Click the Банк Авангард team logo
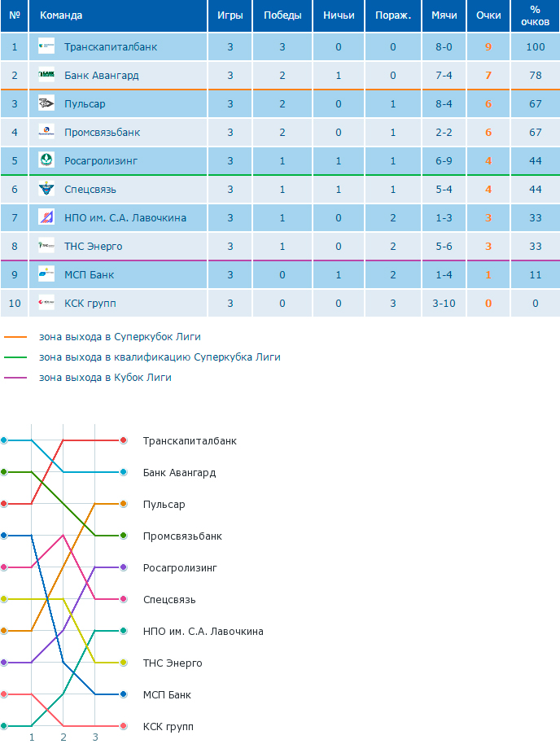 46,75
